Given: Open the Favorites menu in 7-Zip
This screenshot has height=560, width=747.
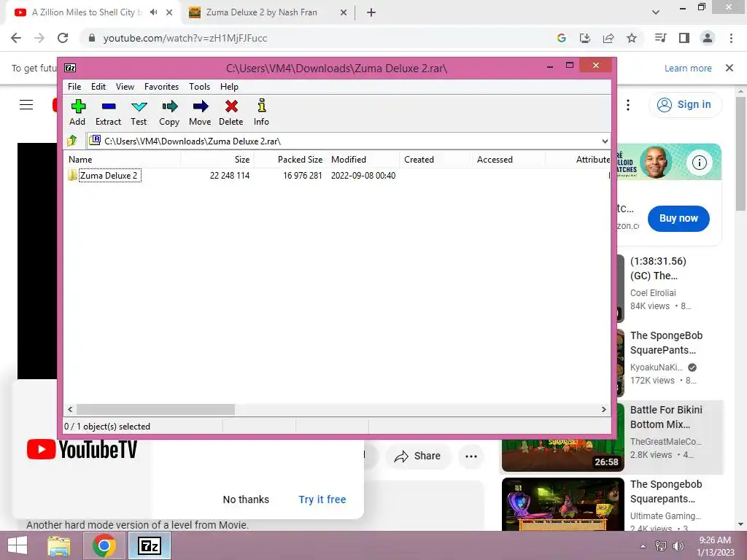Looking at the screenshot, I should click(161, 87).
